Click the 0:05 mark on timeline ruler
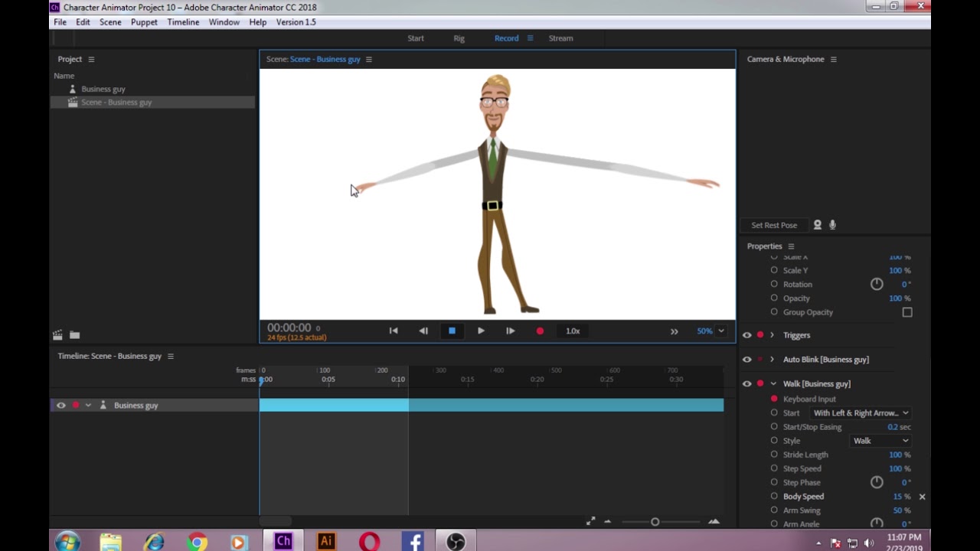The width and height of the screenshot is (980, 551). click(x=328, y=380)
